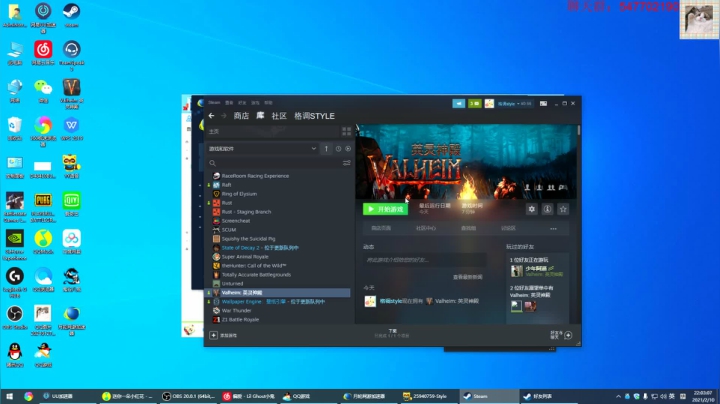720x404 pixels.
Task: Select the Valheim entry in list
Action: pyautogui.click(x=277, y=292)
